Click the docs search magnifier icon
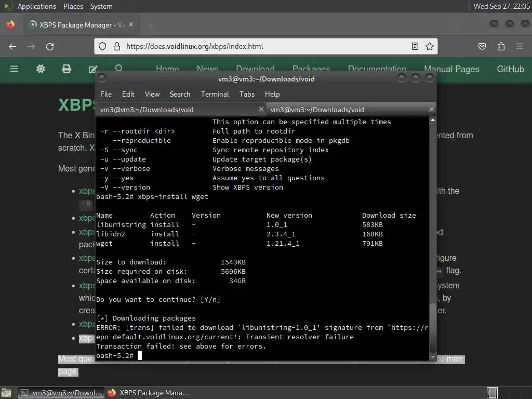The image size is (532, 399). click(119, 68)
